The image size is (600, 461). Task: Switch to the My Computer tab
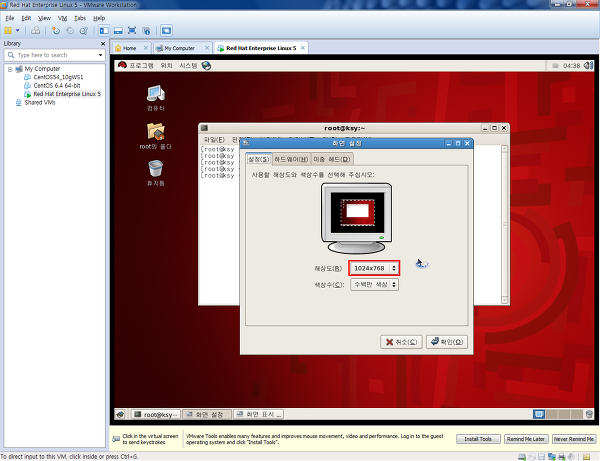179,48
